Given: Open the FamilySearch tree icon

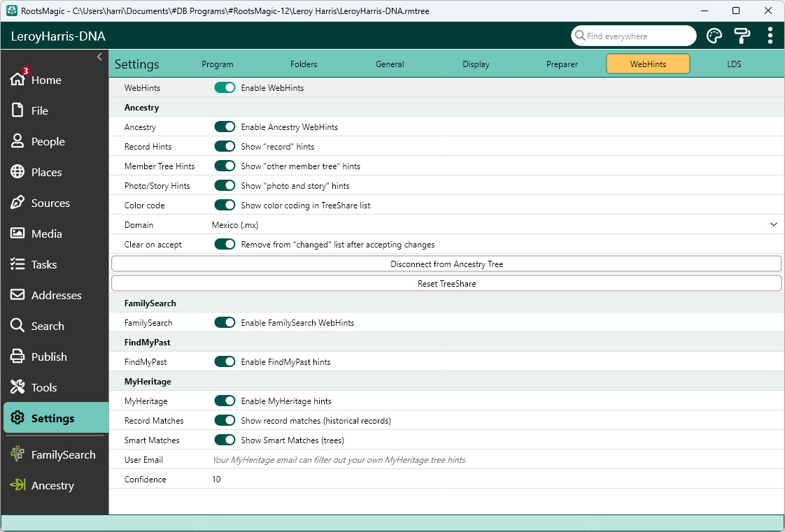Looking at the screenshot, I should [17, 454].
